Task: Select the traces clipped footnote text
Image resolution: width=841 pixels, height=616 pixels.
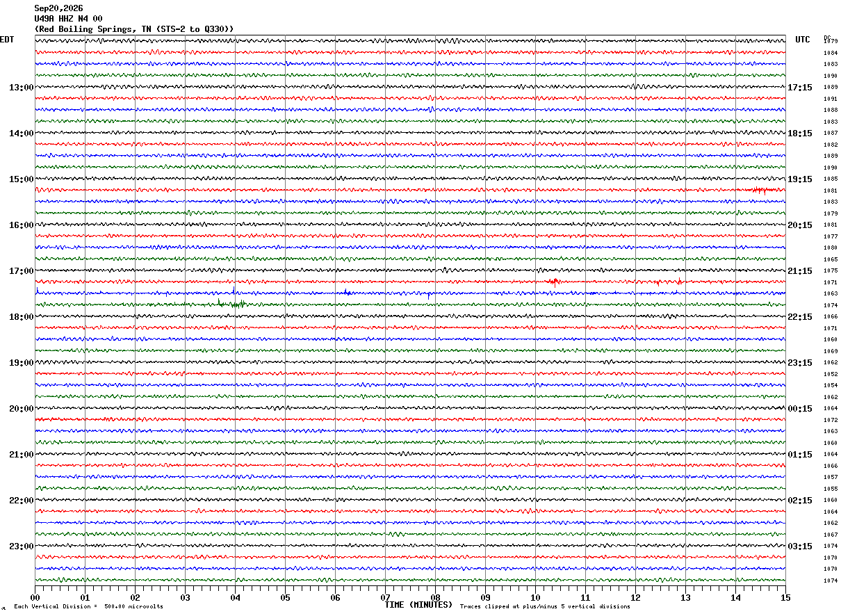Action: (545, 607)
